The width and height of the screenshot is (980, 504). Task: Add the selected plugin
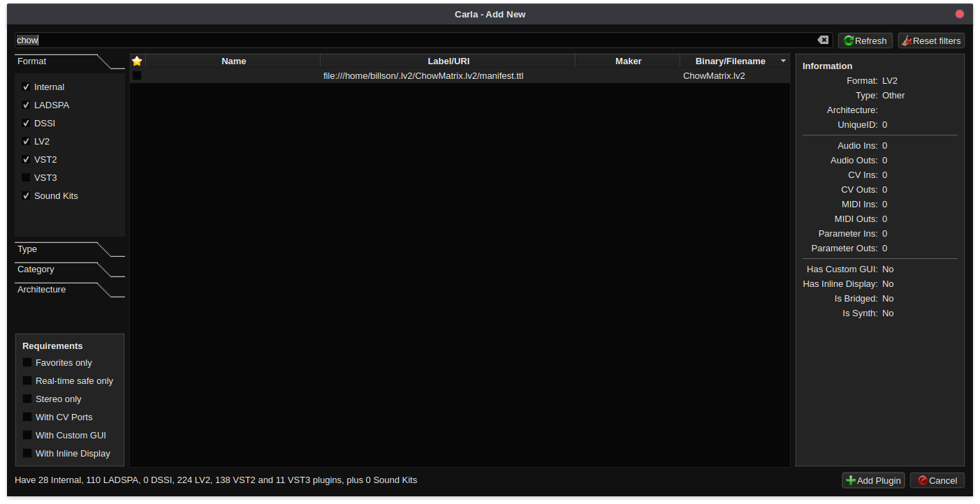coord(873,480)
